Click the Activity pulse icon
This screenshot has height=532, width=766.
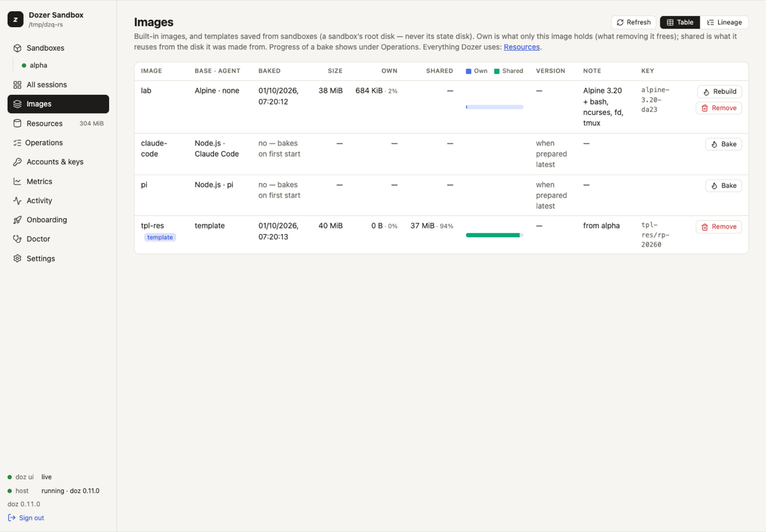click(x=17, y=201)
